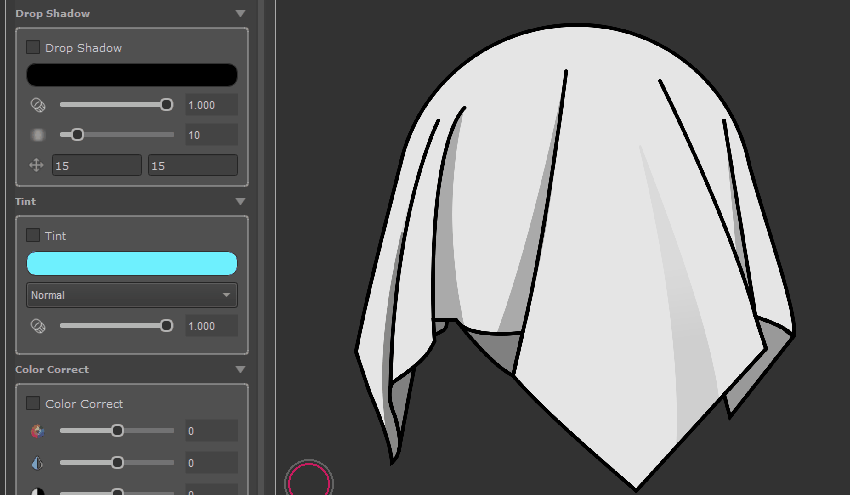850x495 pixels.
Task: Click the Tint opacity icon
Action: [38, 326]
